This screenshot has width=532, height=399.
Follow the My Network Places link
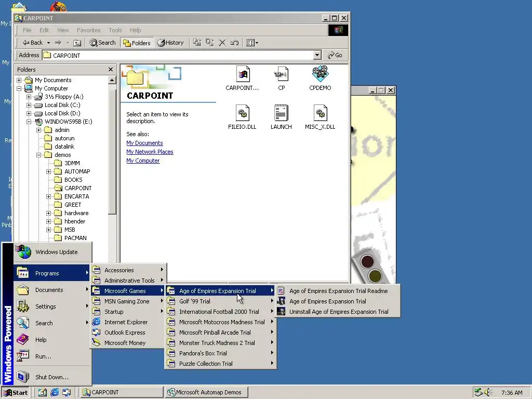pyautogui.click(x=150, y=152)
